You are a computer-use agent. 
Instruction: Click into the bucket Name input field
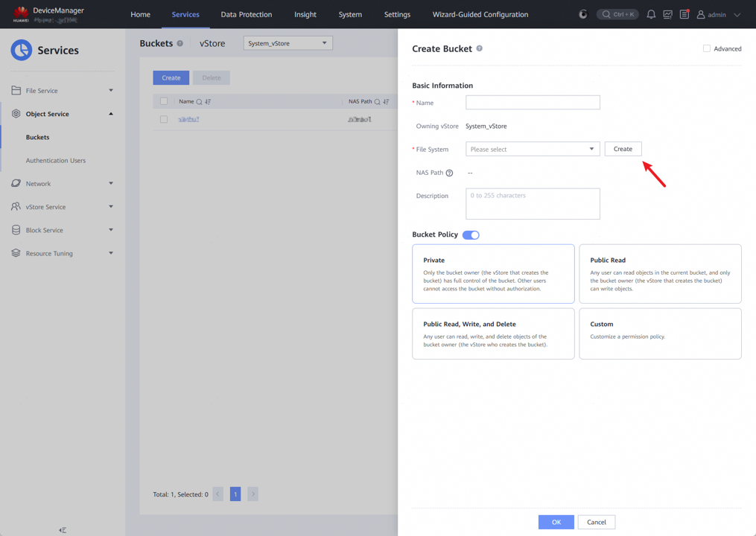[533, 103]
